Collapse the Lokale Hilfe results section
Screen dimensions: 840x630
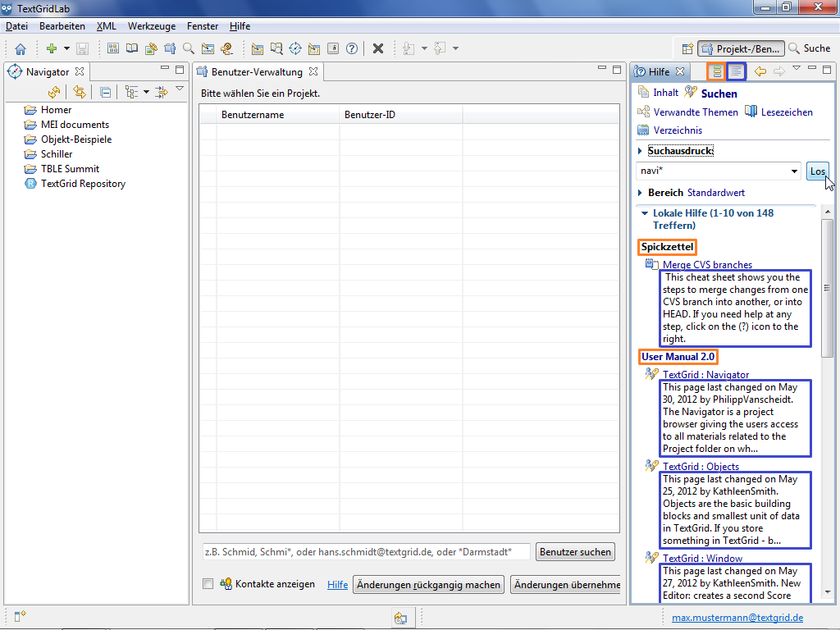(645, 213)
